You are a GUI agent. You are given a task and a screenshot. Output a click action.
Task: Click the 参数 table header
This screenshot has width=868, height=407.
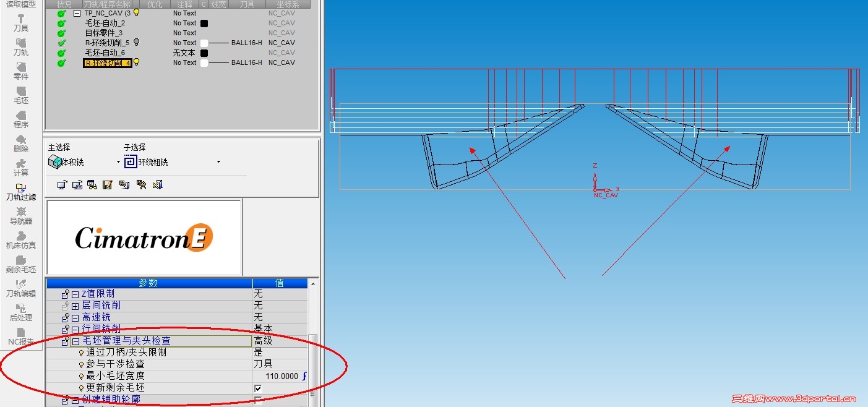(x=148, y=283)
